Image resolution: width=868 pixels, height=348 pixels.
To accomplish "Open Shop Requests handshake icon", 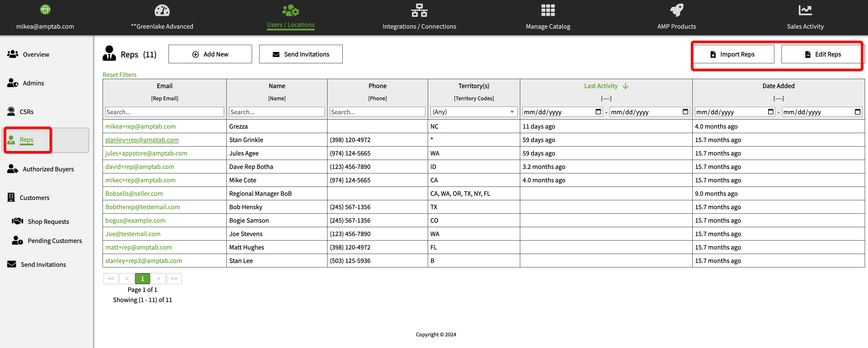I will [x=18, y=221].
